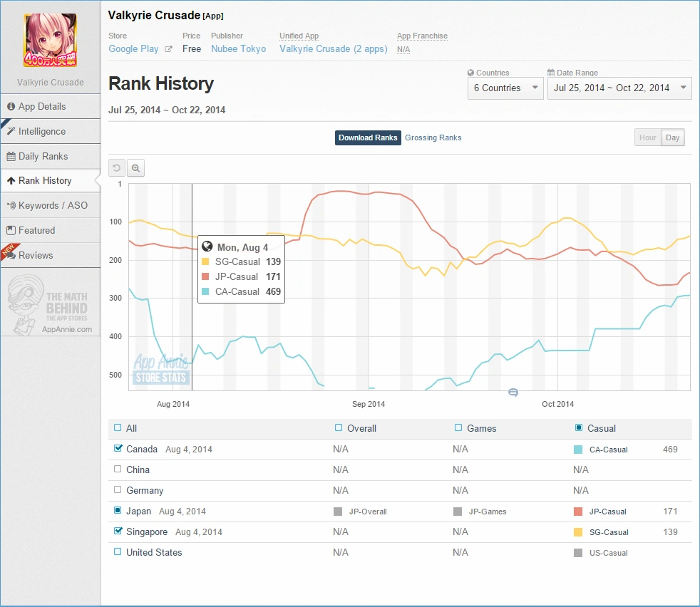700x607 pixels.
Task: Click the SG-Casual yellow color swatch
Action: (578, 532)
